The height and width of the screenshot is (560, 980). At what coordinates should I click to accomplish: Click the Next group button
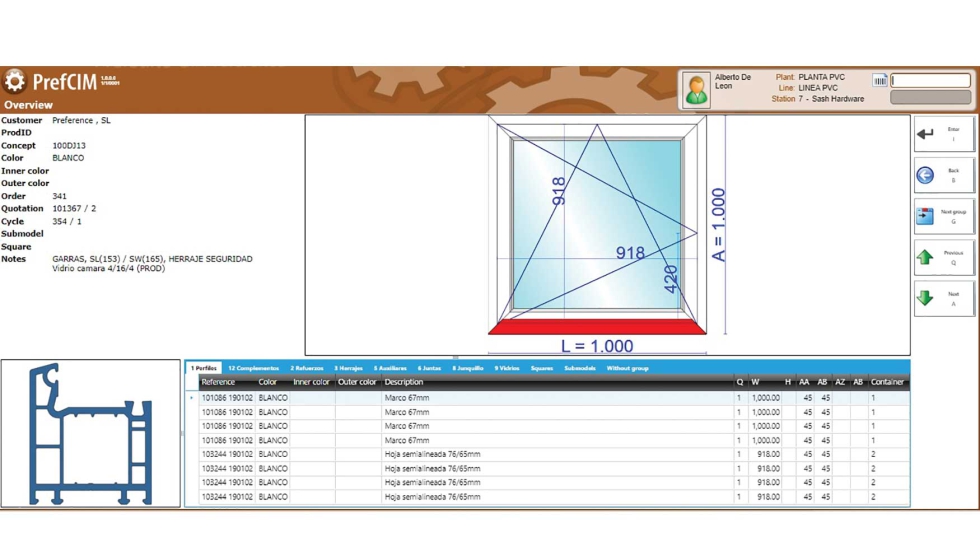point(943,216)
